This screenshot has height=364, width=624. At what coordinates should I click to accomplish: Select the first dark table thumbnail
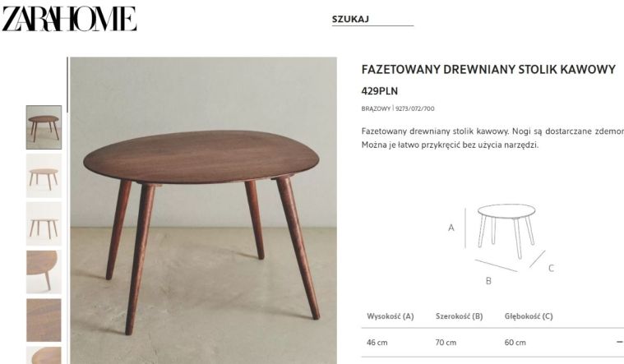coord(44,127)
